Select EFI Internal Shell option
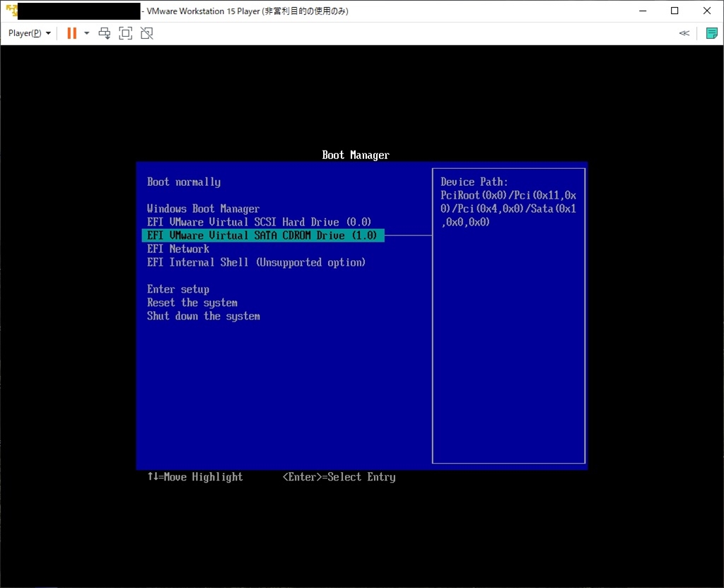 coord(256,262)
